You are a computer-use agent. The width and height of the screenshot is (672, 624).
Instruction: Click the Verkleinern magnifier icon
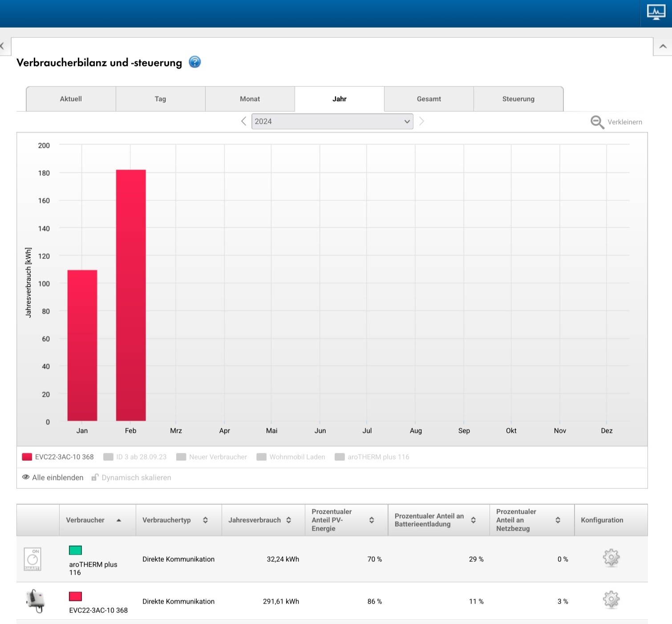(597, 122)
